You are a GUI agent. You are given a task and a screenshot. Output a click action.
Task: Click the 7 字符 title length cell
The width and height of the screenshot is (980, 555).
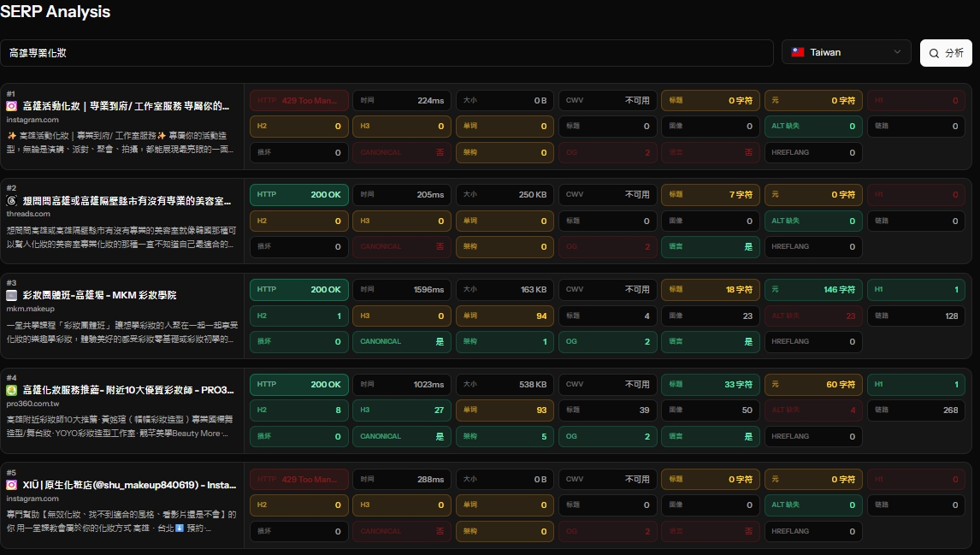(x=711, y=194)
